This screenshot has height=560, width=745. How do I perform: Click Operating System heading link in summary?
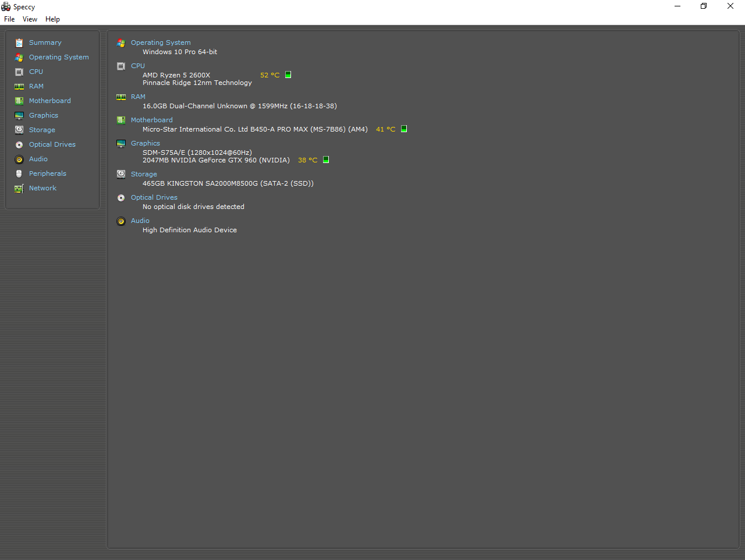pos(161,42)
